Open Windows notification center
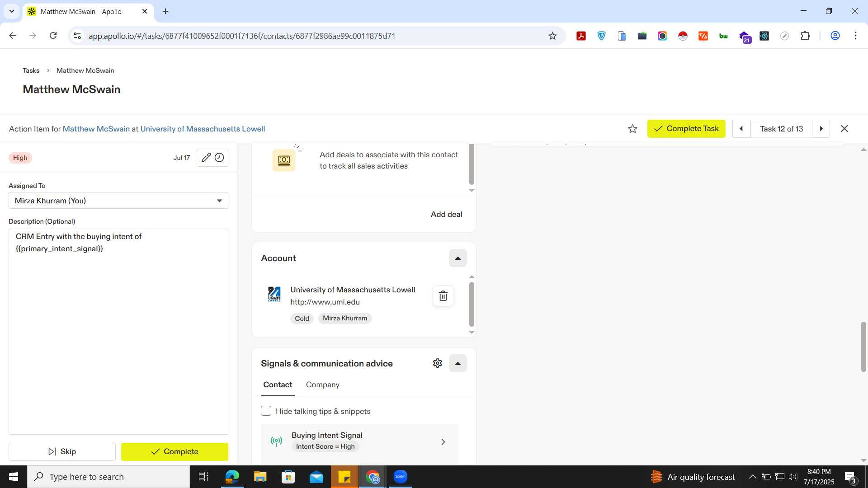Image resolution: width=868 pixels, height=488 pixels. tap(850, 477)
